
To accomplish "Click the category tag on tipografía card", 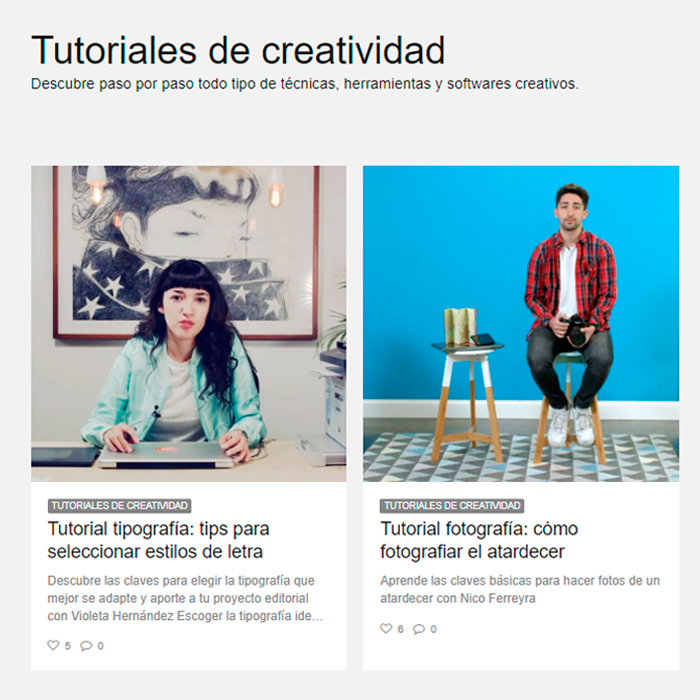I will 119,505.
